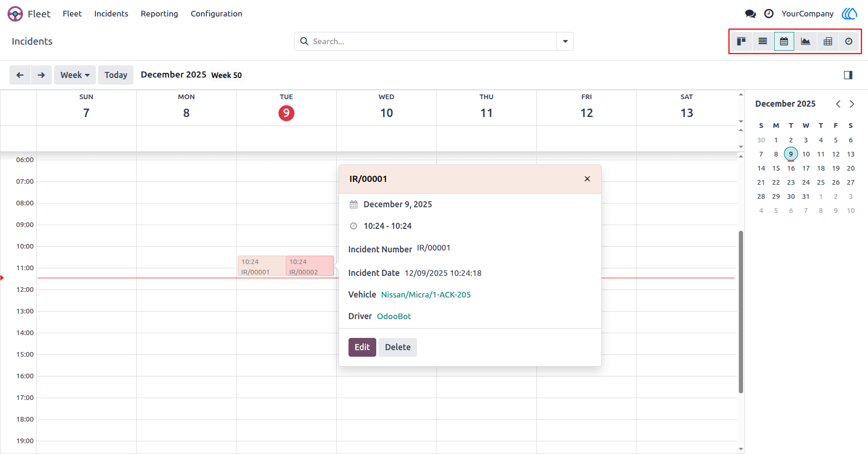Expand the Week scale dropdown

tap(75, 75)
